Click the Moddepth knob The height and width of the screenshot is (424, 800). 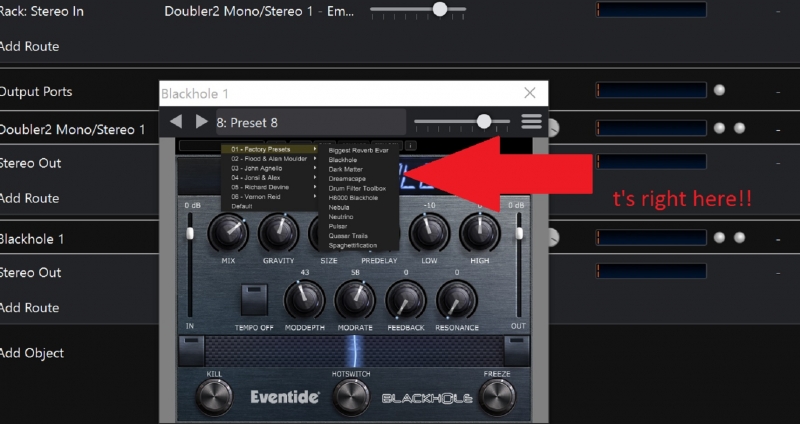pos(303,300)
